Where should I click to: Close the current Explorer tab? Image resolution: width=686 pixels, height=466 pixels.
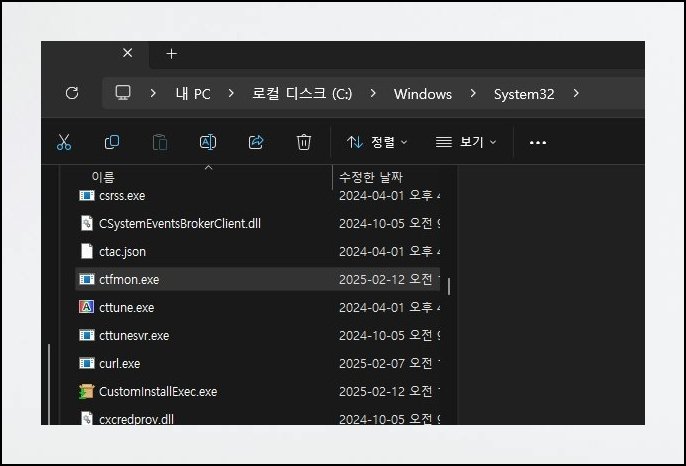click(127, 53)
